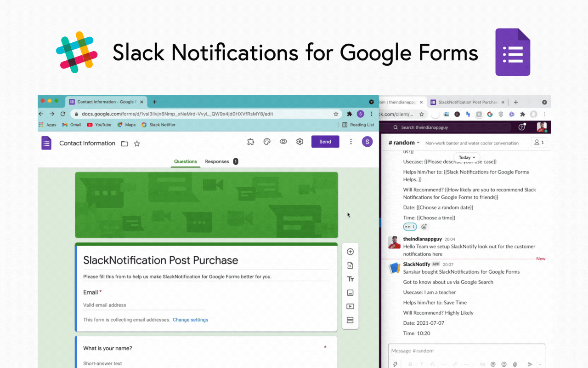
Task: Open a new tab in Forms browser window
Action: point(154,102)
